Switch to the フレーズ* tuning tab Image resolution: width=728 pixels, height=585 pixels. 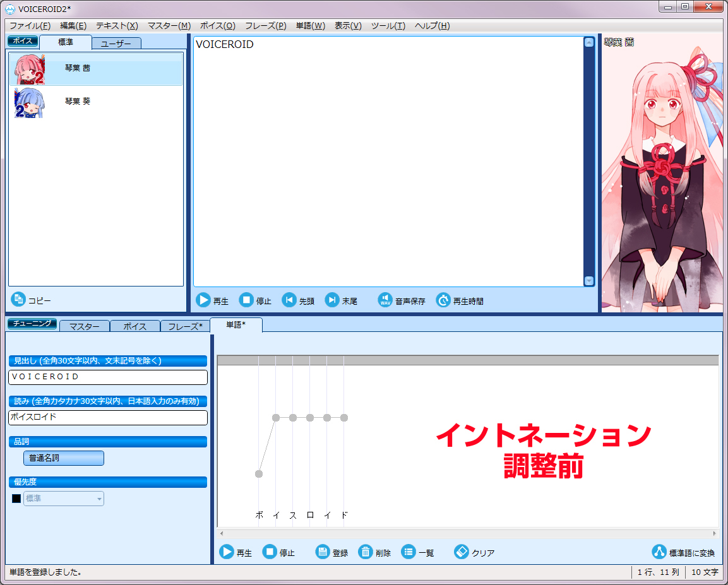click(185, 327)
